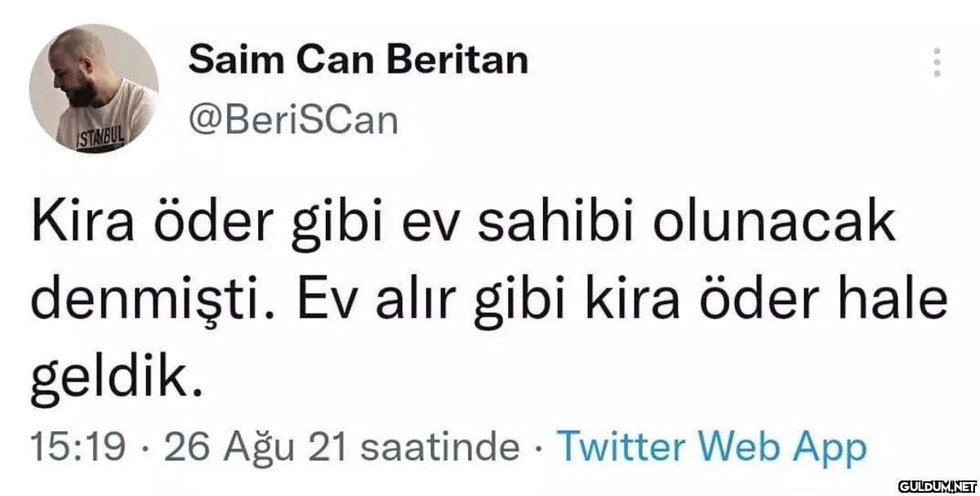Click the word saatinde in the timestamp line

tap(439, 448)
